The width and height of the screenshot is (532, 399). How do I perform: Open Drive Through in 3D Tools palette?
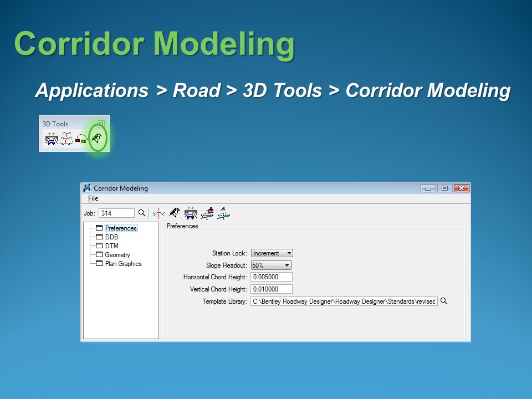pos(52,139)
